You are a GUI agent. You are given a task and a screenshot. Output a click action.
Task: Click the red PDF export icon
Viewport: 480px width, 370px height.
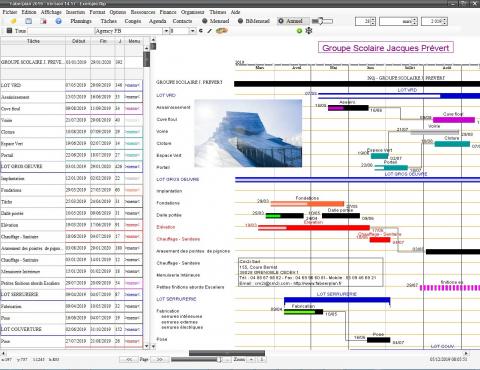point(43,21)
